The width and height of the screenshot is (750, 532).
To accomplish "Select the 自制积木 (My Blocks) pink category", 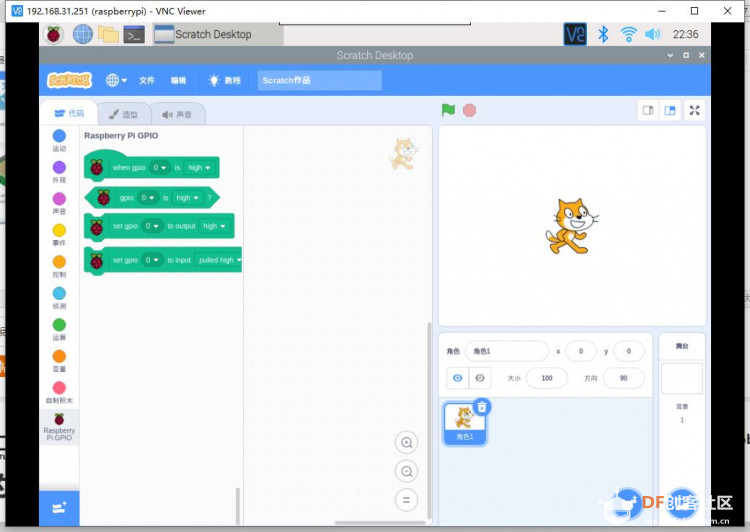I will coord(59,393).
